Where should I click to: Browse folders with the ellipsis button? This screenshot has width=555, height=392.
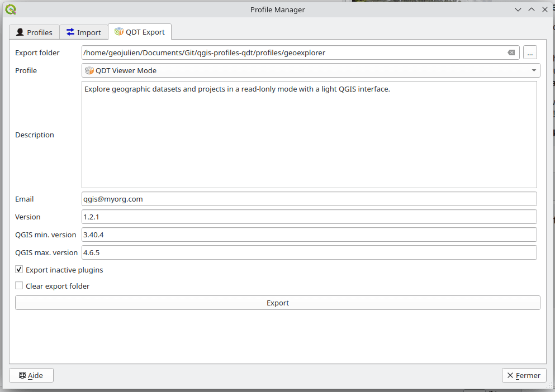click(x=529, y=52)
